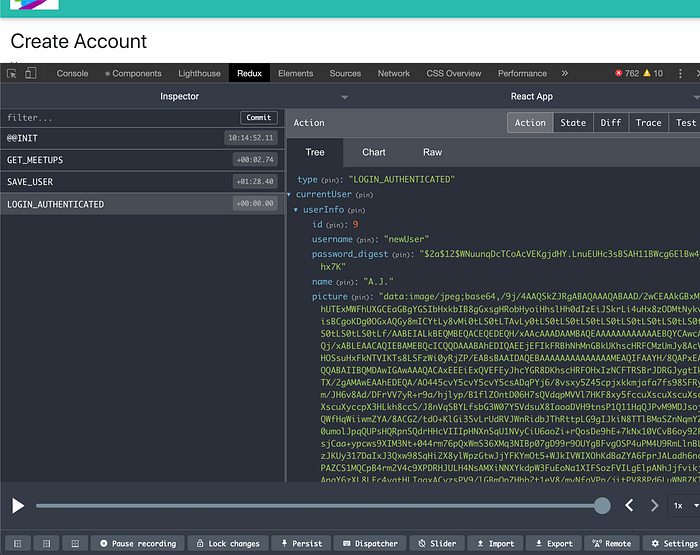Collapse the currentUser tree node
This screenshot has height=555, width=700.
click(289, 195)
